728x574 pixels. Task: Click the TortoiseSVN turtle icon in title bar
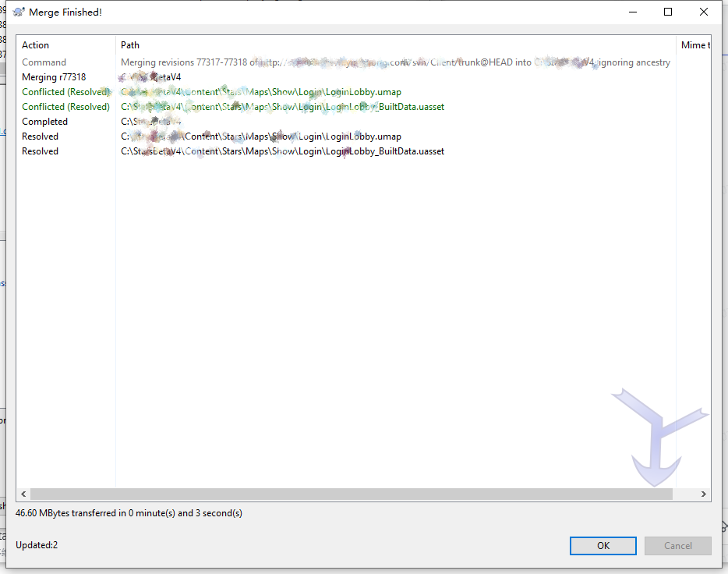coord(19,12)
